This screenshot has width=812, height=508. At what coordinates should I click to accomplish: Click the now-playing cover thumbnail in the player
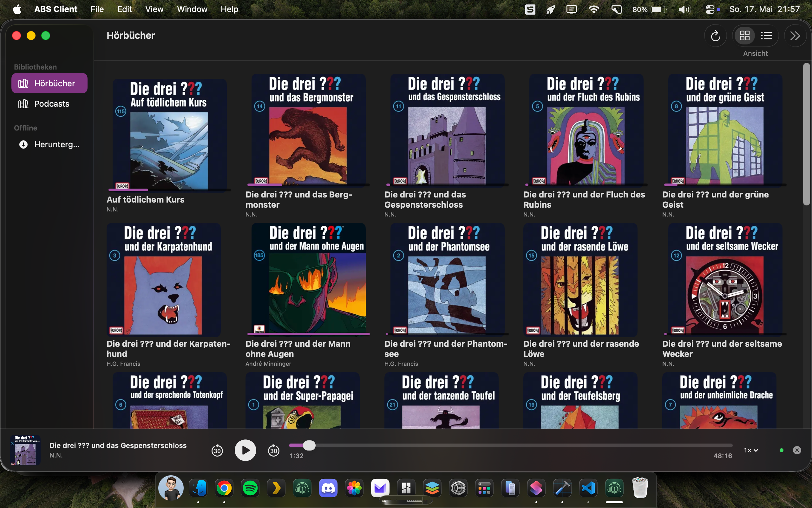click(25, 450)
